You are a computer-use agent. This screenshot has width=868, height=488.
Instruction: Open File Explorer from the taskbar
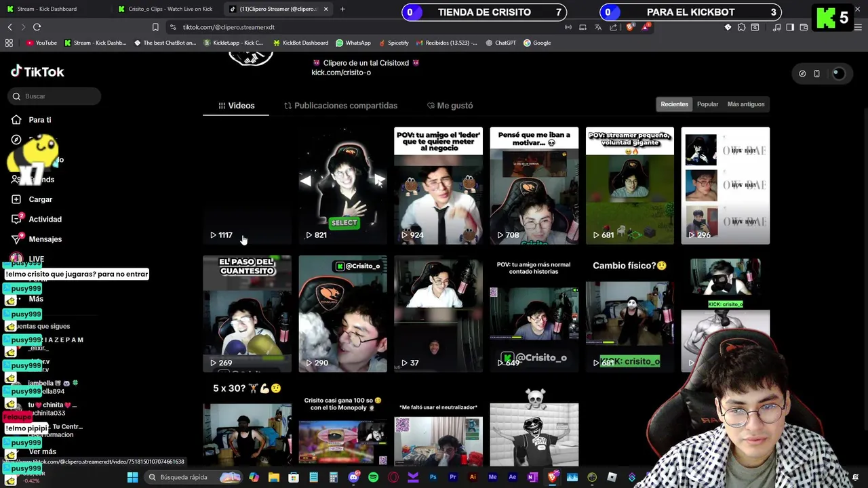pyautogui.click(x=274, y=477)
